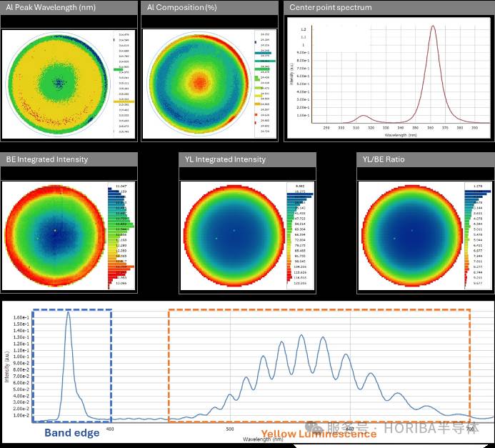Click the 'Al Composition (%)' panel header
Viewport: 495px width, 448px height.
click(x=209, y=8)
